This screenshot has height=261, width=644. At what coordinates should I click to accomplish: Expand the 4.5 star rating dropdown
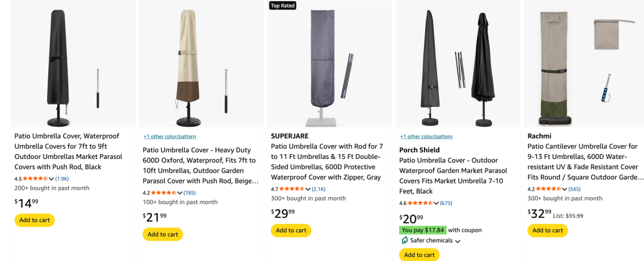(x=51, y=179)
